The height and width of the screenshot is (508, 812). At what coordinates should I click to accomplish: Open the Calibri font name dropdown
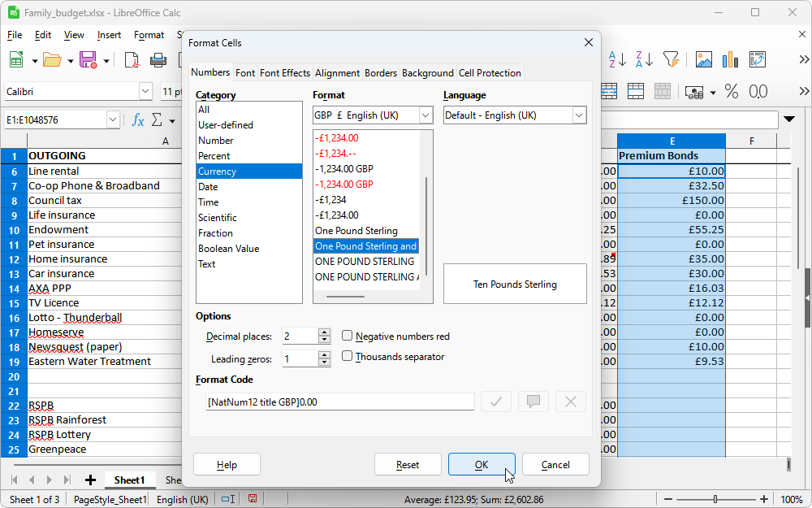tap(145, 92)
